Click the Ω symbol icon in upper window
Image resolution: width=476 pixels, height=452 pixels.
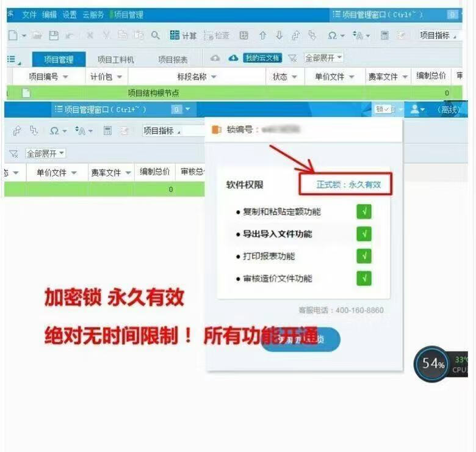click(333, 35)
